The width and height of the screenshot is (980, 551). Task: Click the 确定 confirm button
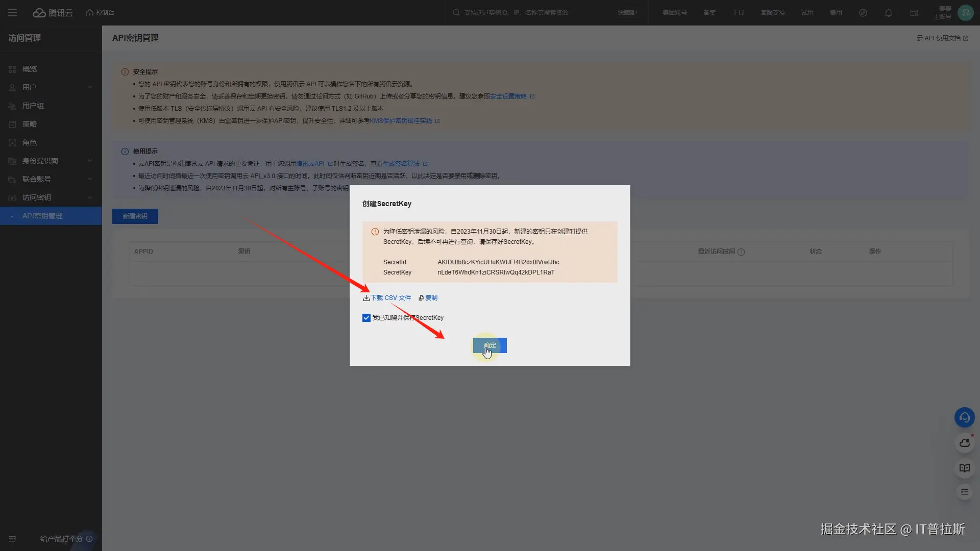[x=489, y=345]
